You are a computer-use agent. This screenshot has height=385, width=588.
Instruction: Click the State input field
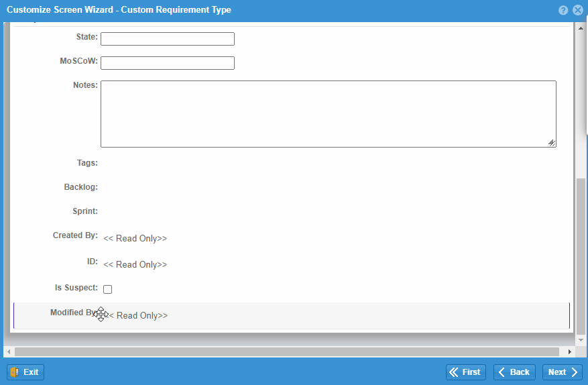pyautogui.click(x=168, y=39)
